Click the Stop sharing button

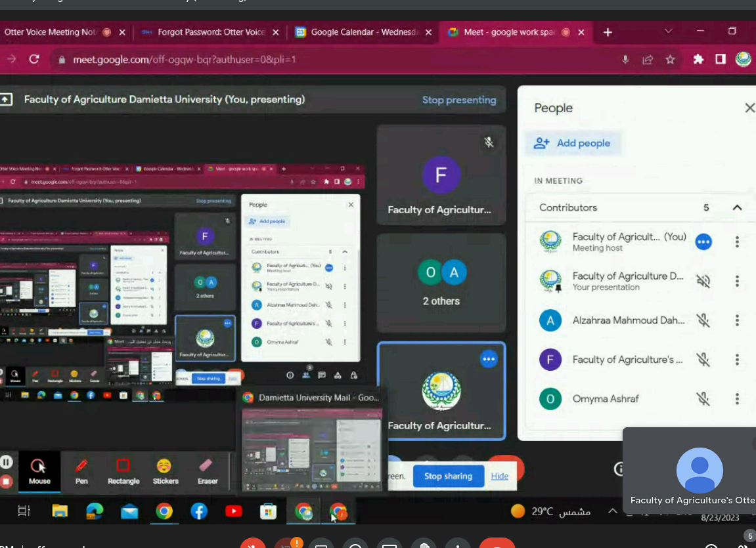448,476
